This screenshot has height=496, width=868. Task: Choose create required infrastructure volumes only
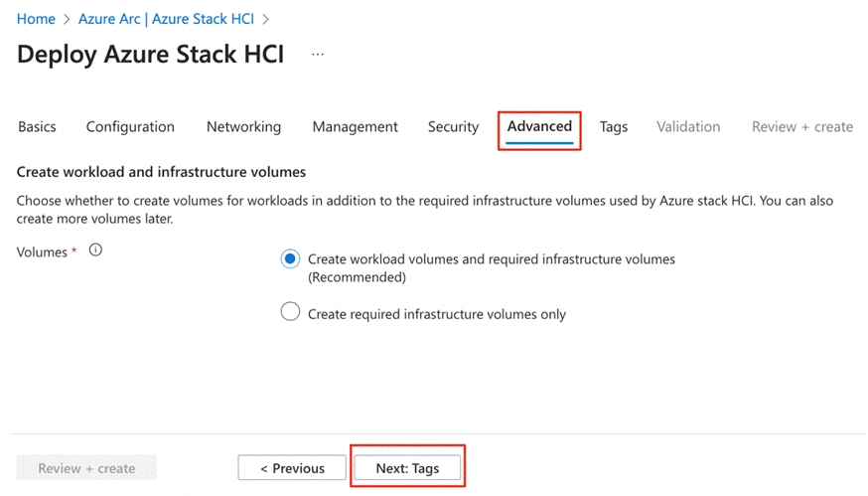(290, 313)
